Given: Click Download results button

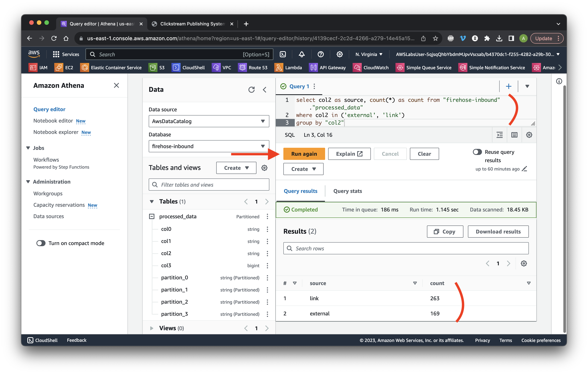Looking at the screenshot, I should (x=498, y=231).
